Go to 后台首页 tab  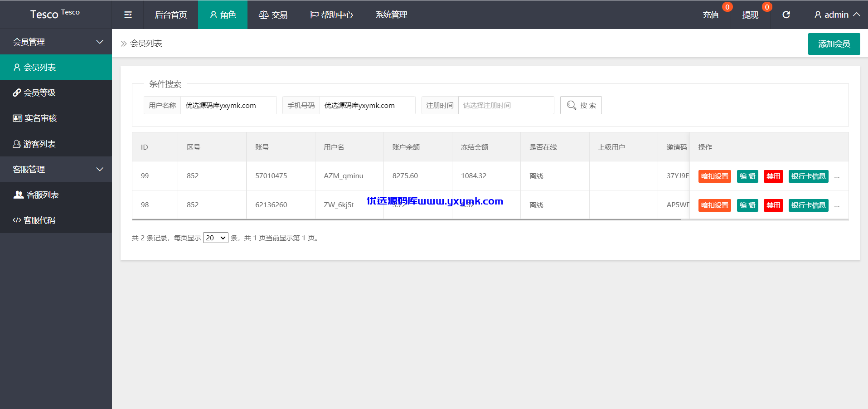pos(171,15)
